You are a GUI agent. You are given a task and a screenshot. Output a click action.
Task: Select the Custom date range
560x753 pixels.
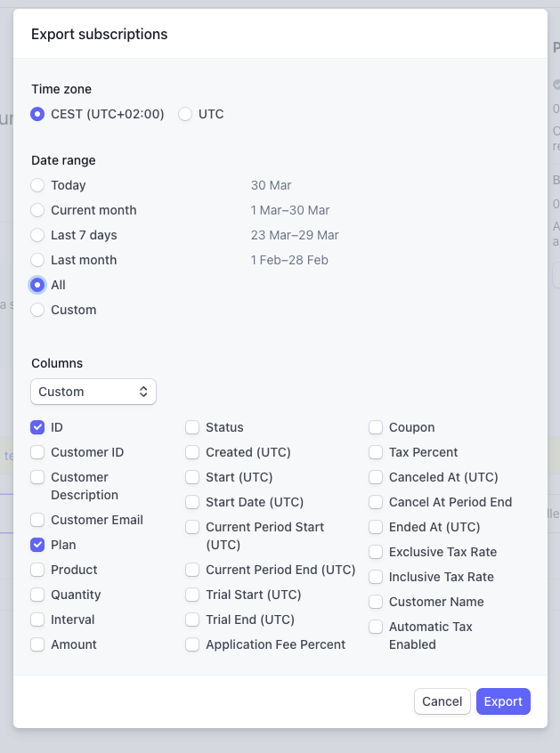[x=37, y=311]
